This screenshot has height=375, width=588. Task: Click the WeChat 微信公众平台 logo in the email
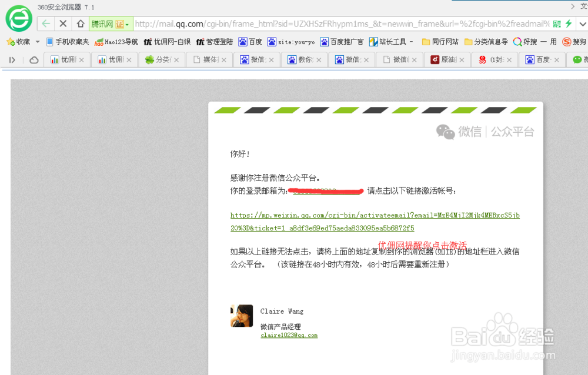pyautogui.click(x=485, y=132)
